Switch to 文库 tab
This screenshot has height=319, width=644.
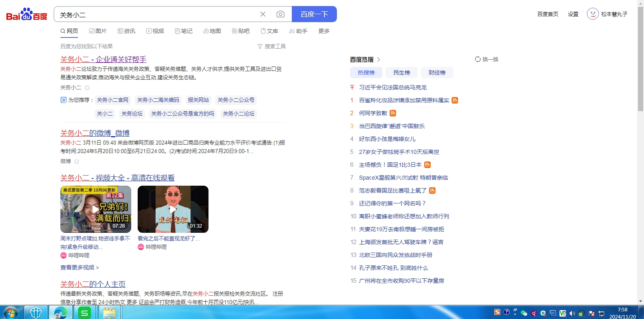tap(269, 31)
